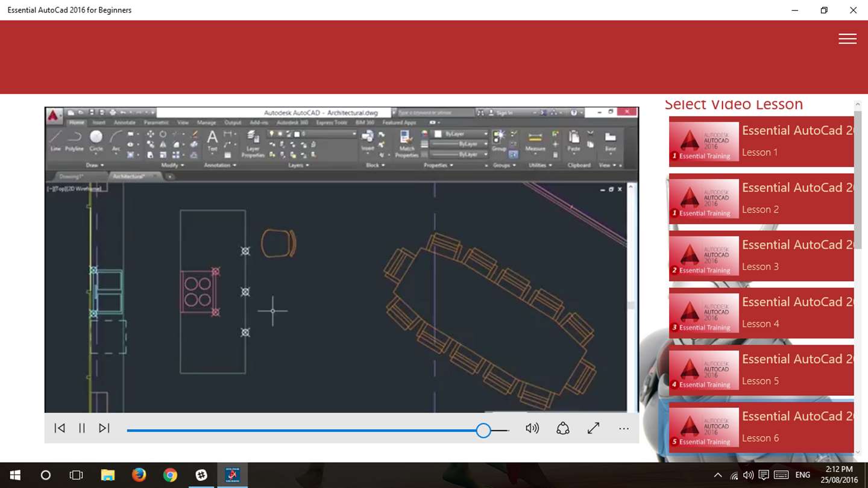Expand the Modify panel dropdown
This screenshot has width=868, height=488.
coord(173,165)
